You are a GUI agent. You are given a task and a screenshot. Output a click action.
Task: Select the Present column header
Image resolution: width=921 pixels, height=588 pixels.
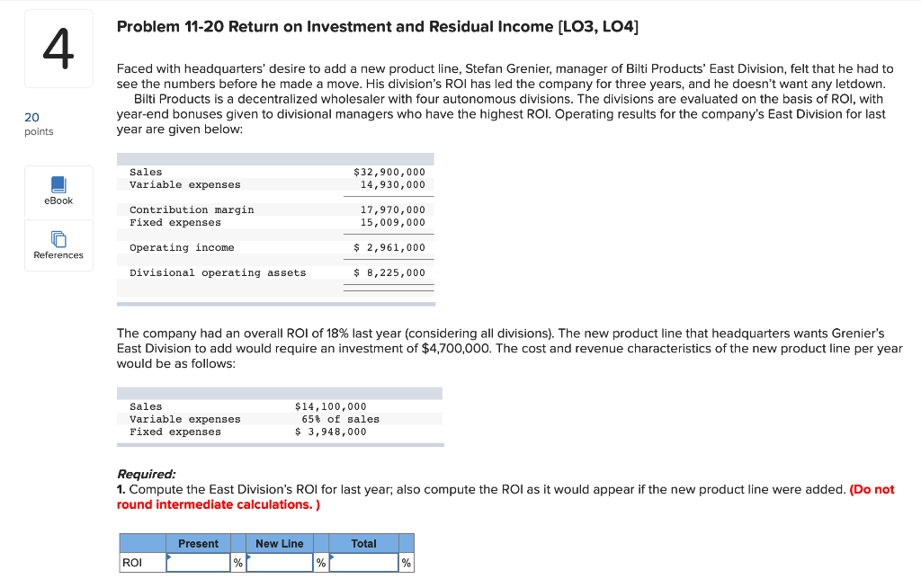(x=198, y=543)
